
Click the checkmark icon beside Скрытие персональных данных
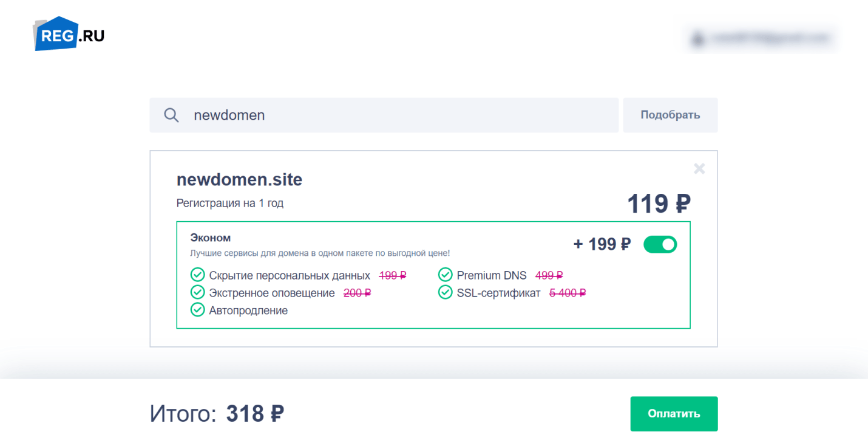(197, 275)
